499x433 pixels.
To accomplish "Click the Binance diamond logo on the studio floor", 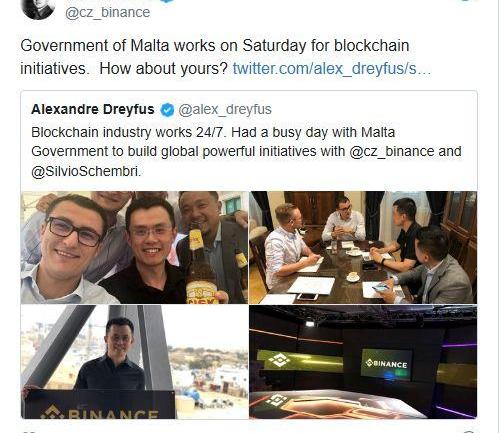I will 276,400.
